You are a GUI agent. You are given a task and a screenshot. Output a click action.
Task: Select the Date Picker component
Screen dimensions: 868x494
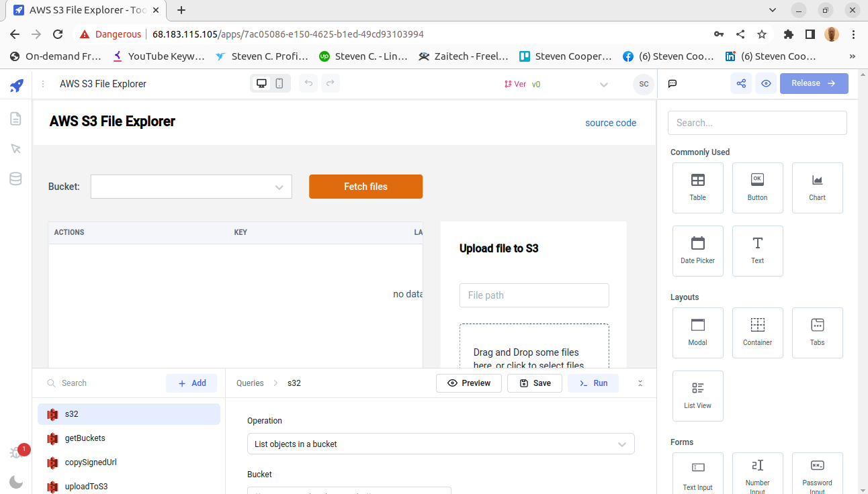(698, 251)
